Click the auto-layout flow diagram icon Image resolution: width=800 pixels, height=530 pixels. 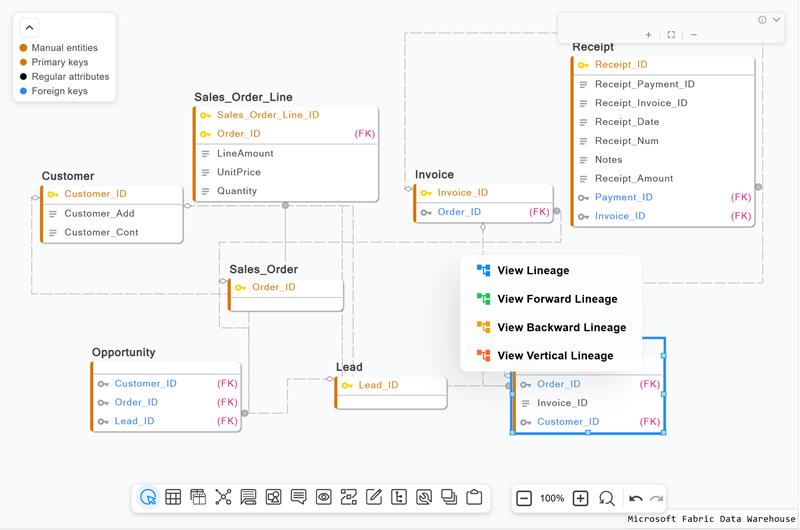(348, 497)
